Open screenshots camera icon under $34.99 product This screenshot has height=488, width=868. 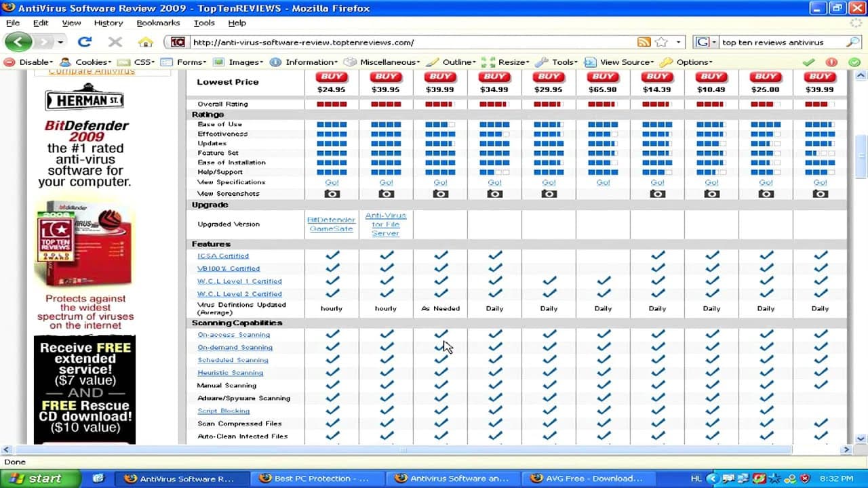pos(494,193)
